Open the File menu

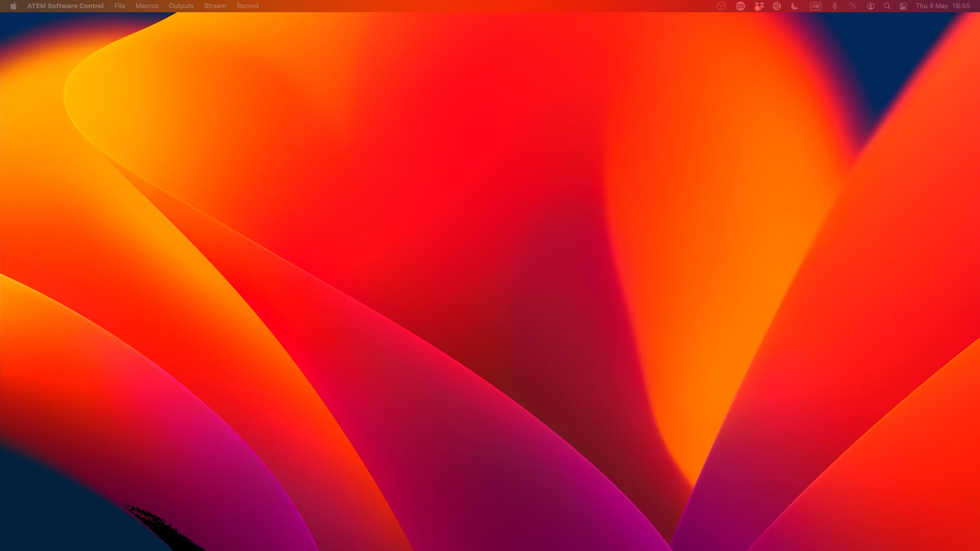(120, 6)
